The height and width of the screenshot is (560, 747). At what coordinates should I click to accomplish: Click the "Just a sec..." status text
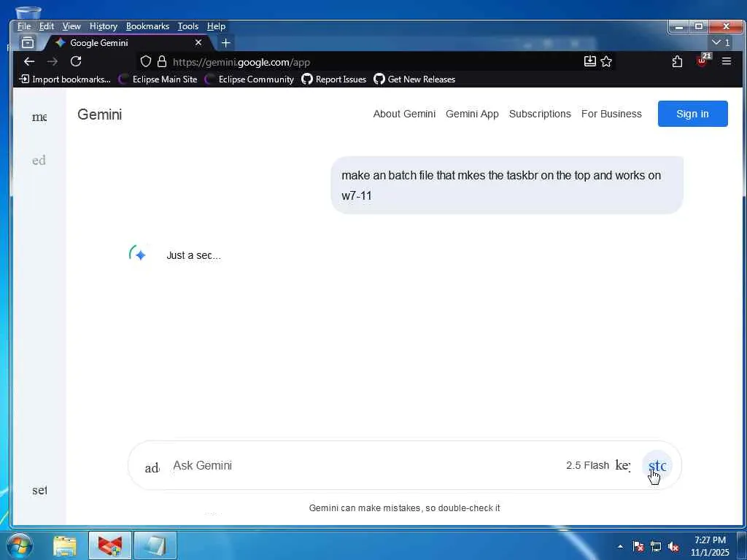point(193,255)
